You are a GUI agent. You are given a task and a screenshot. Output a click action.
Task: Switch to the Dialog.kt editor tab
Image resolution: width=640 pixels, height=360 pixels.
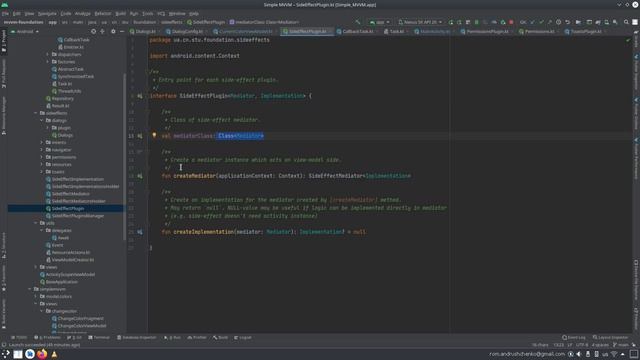coord(143,31)
